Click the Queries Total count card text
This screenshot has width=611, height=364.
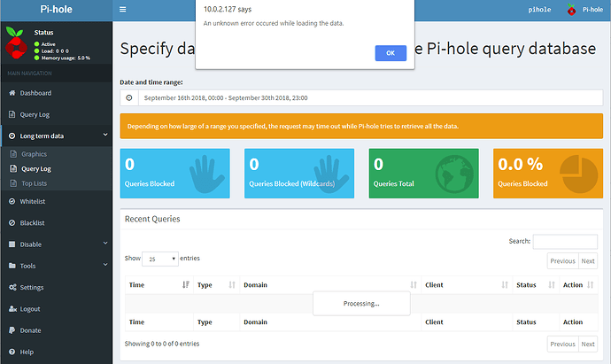pos(393,183)
